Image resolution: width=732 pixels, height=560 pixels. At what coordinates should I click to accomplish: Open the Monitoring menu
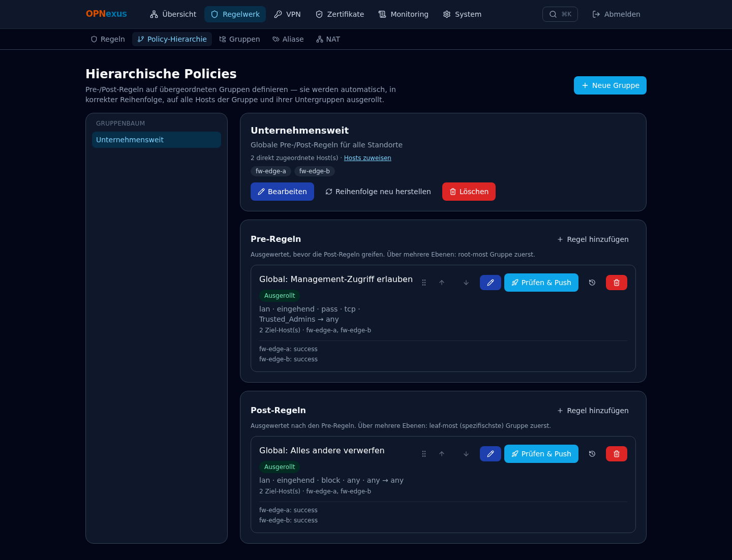click(x=404, y=14)
